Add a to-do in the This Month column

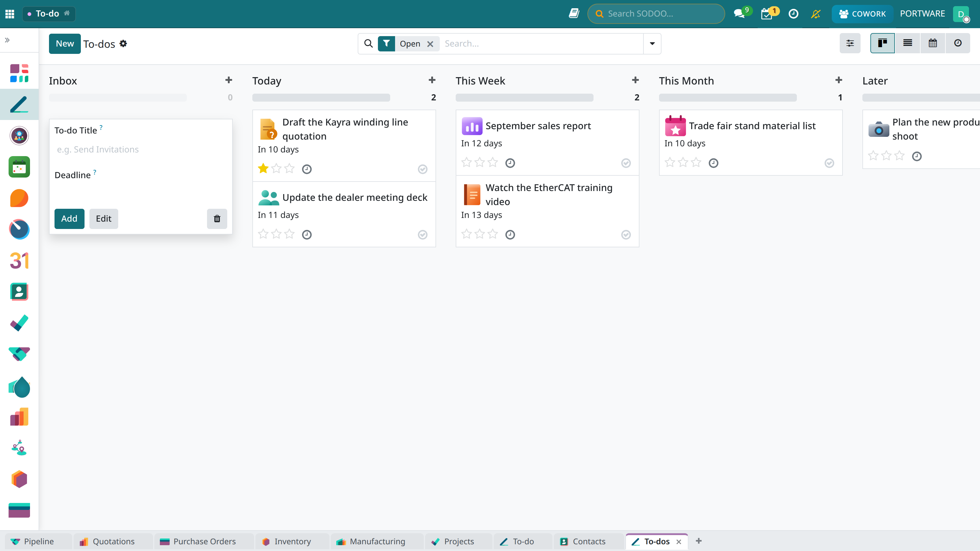[839, 80]
